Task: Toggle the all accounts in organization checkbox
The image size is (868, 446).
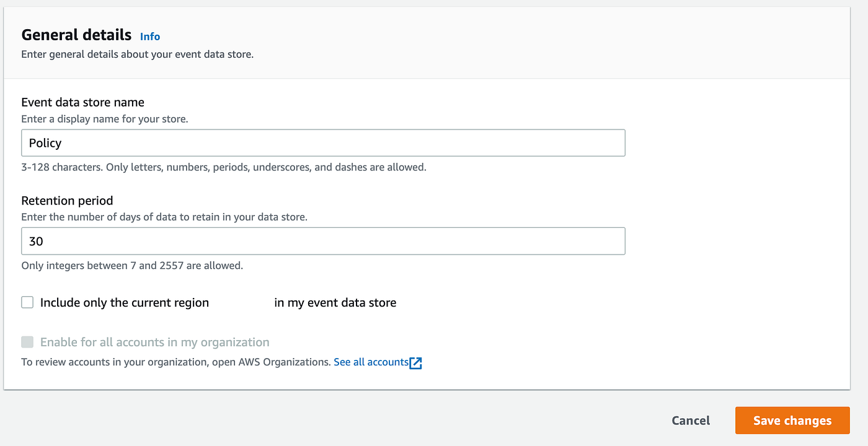Action: [x=27, y=342]
